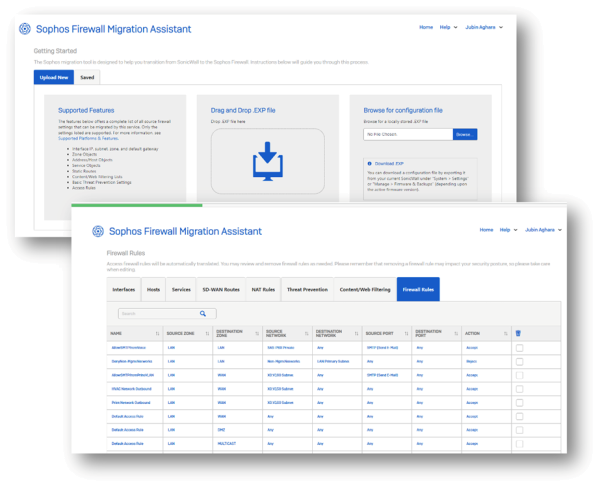Click the Print Network Outbound rule name

[131, 403]
